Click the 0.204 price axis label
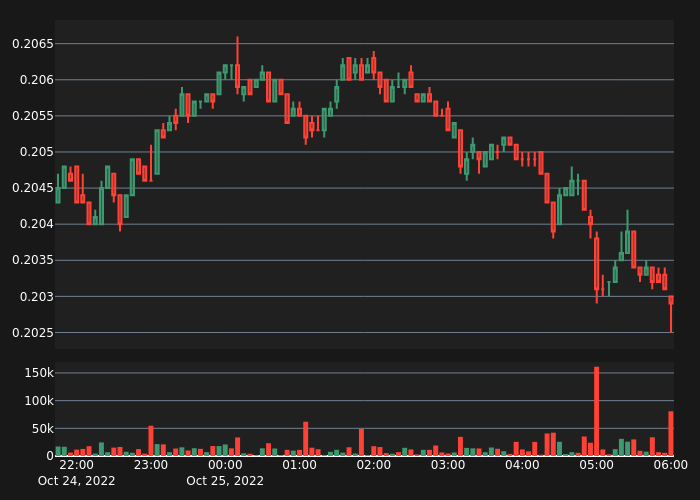700x500 pixels. (x=37, y=224)
